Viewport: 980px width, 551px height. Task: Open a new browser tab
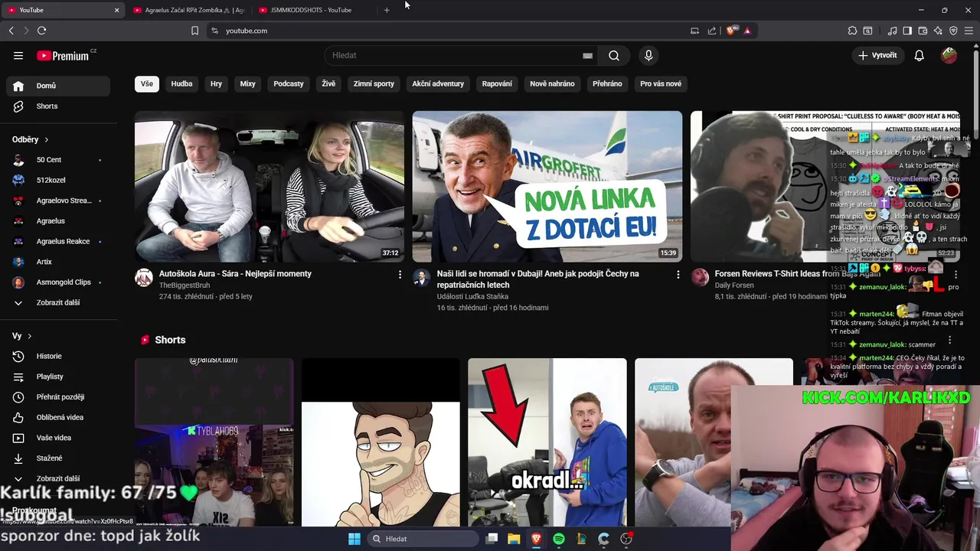click(387, 10)
